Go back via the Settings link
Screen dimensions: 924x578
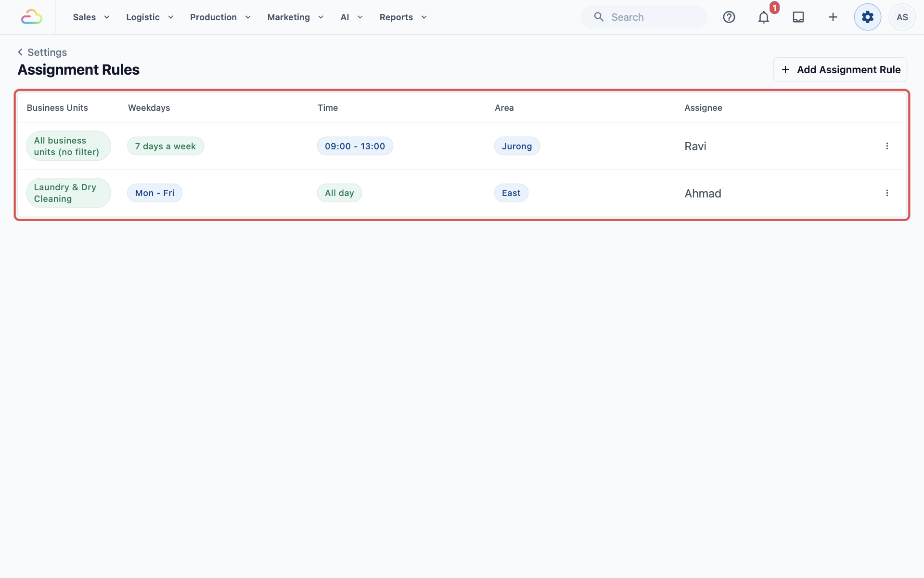tap(47, 52)
